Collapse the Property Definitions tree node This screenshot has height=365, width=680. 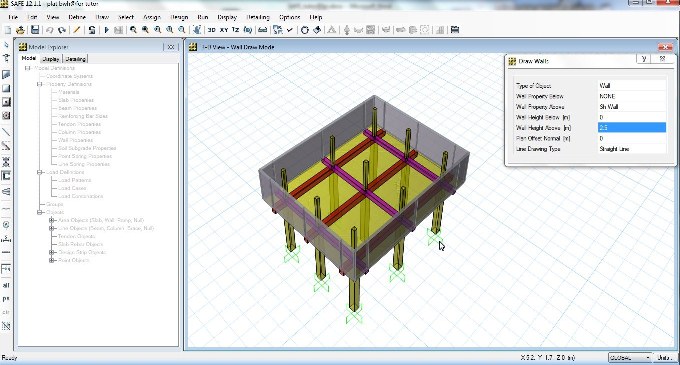[x=39, y=84]
